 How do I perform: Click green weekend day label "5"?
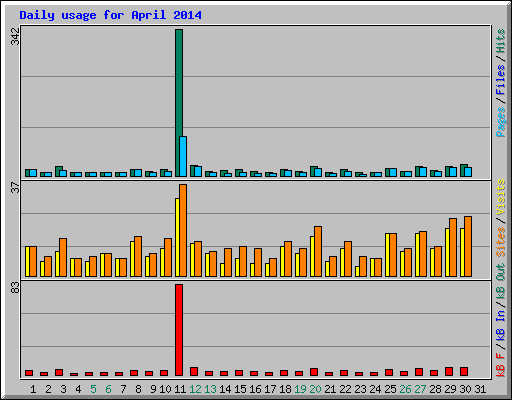pyautogui.click(x=93, y=389)
